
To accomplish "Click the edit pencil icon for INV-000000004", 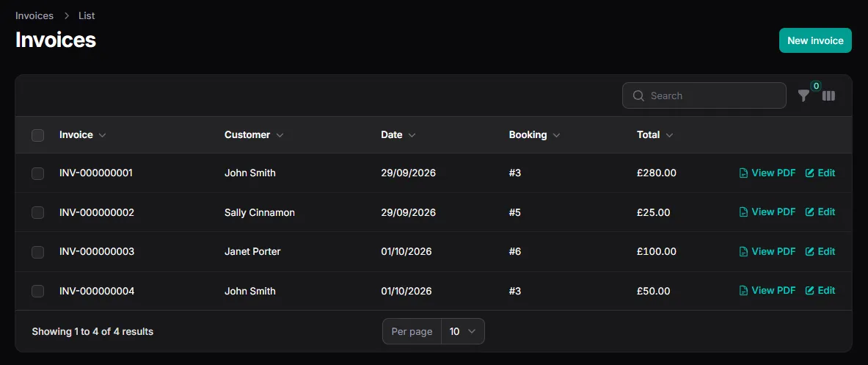I will pyautogui.click(x=810, y=291).
